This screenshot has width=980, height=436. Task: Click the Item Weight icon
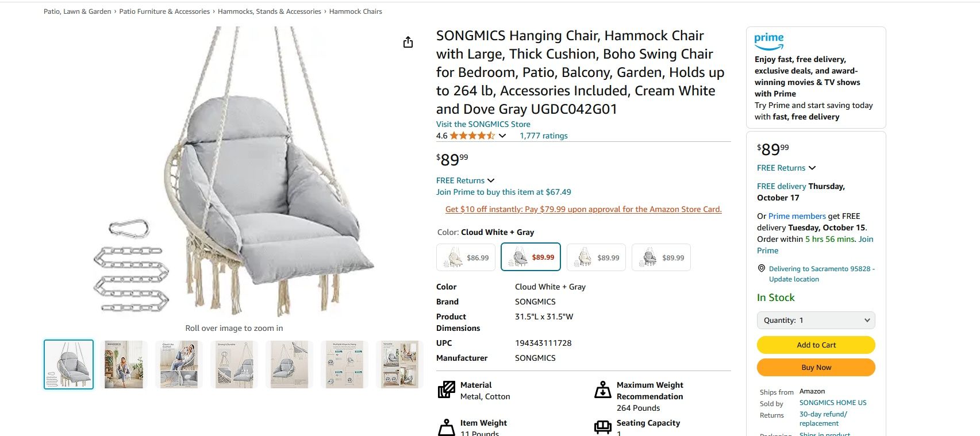[x=445, y=427]
